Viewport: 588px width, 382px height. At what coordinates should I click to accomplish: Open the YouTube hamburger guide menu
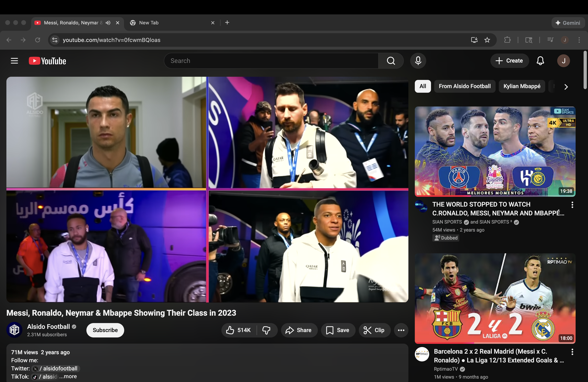pyautogui.click(x=14, y=61)
